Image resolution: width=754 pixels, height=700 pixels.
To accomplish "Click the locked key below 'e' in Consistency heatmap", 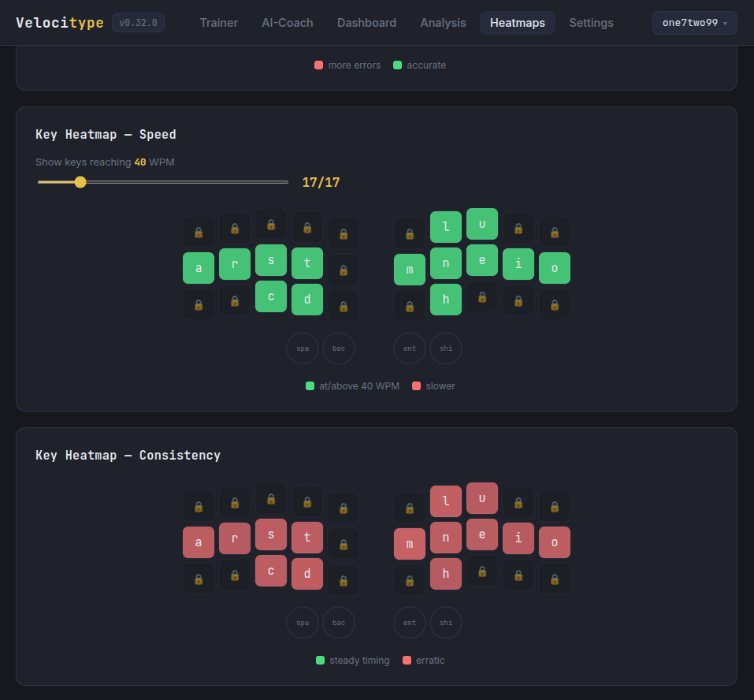I will [x=482, y=571].
